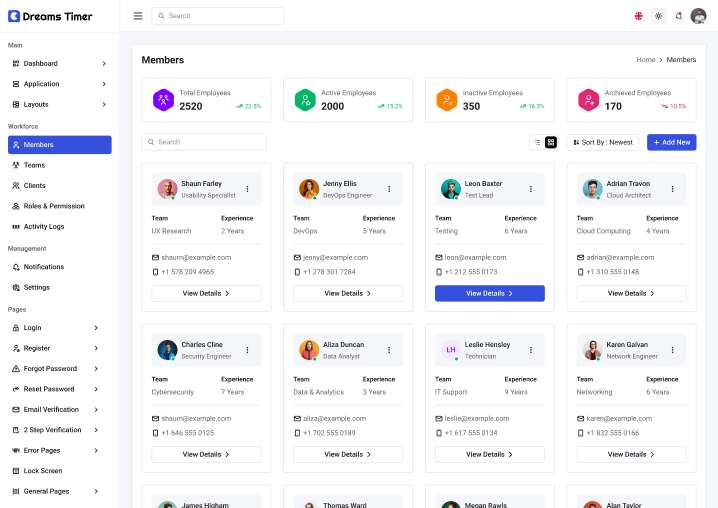This screenshot has width=718, height=508.
Task: Expand the Error Pages submenu
Action: point(59,450)
